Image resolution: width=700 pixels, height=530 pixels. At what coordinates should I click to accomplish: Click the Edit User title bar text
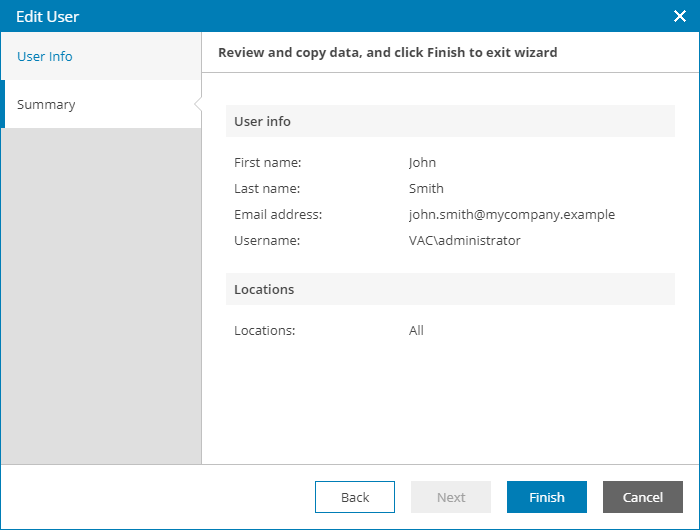[x=48, y=17]
